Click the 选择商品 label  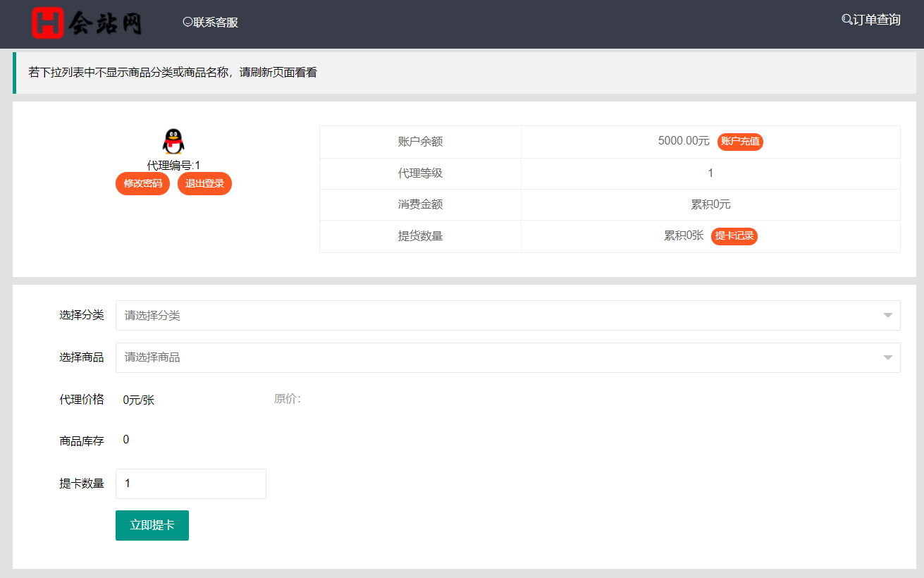pos(82,357)
